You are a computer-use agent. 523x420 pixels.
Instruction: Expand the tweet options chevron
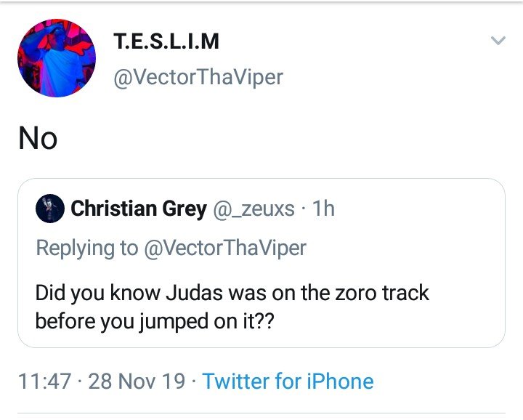tap(498, 41)
